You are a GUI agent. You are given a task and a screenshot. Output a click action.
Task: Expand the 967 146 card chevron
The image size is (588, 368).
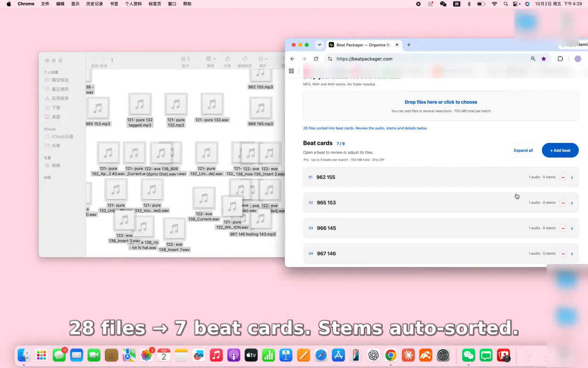[572, 253]
